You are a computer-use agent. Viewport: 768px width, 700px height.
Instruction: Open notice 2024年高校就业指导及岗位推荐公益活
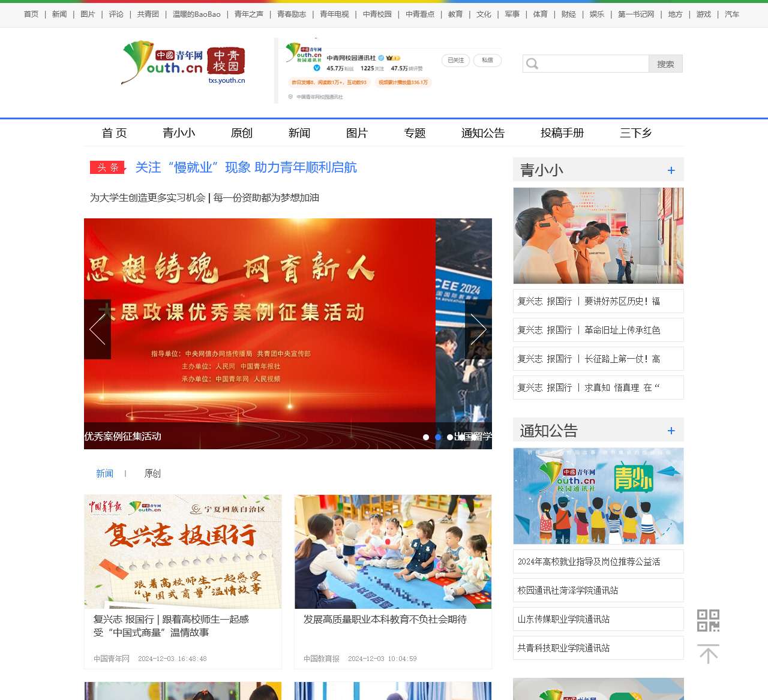coord(598,561)
